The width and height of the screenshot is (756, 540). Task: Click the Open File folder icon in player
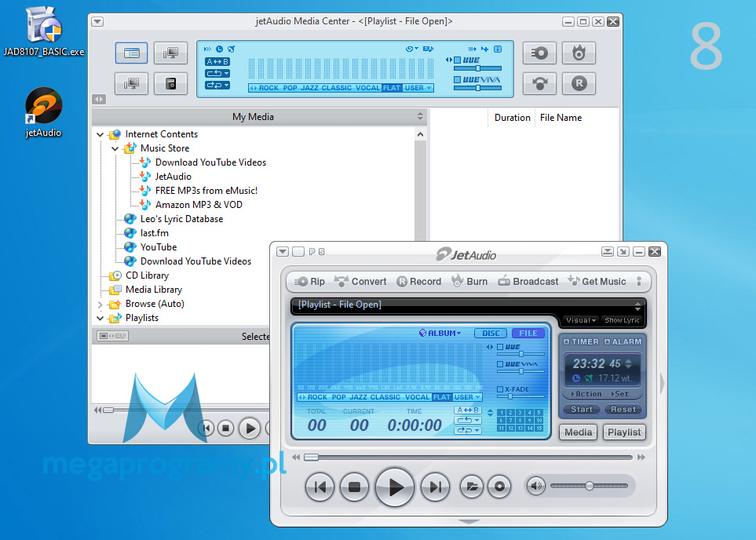tap(472, 487)
